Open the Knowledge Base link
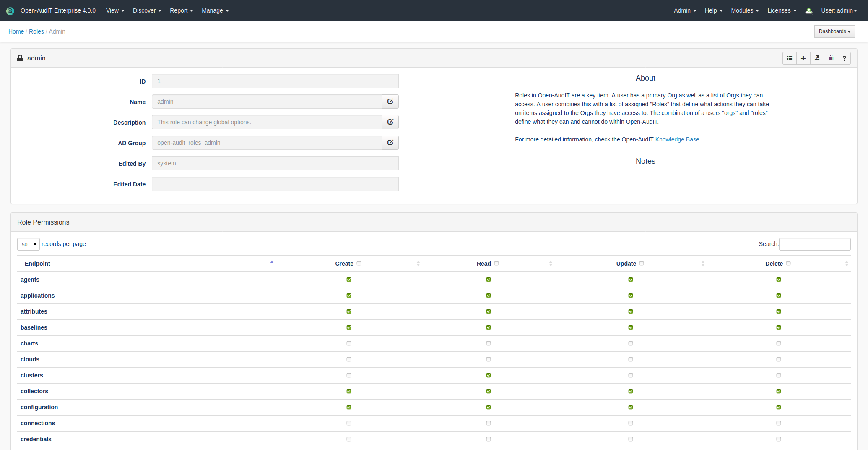868x450 pixels. coord(677,139)
